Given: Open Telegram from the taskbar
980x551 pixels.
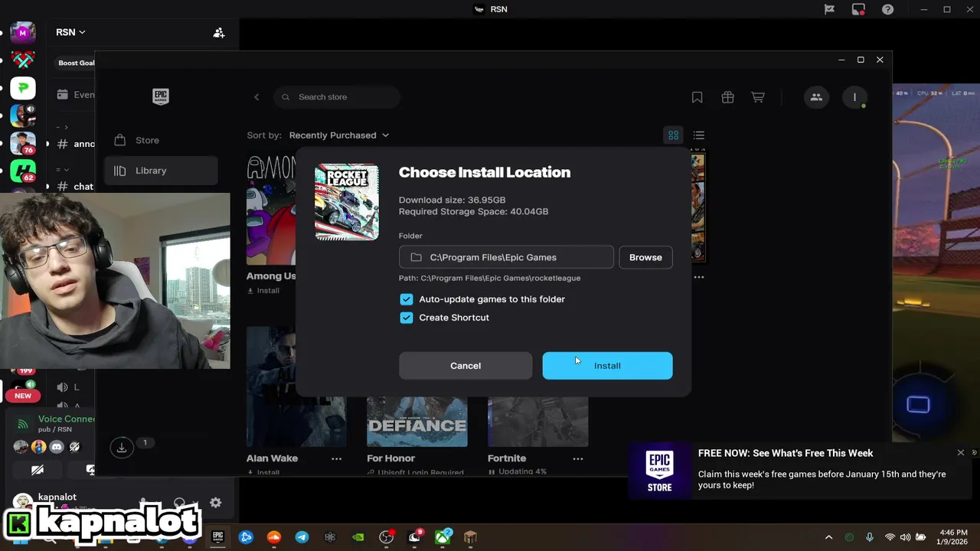Looking at the screenshot, I should click(x=302, y=537).
